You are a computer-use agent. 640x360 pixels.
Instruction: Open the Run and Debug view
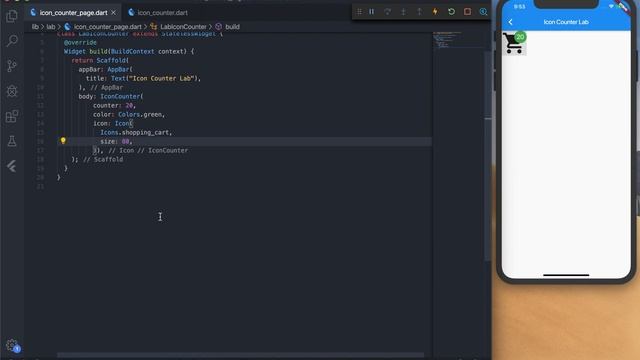(12, 91)
